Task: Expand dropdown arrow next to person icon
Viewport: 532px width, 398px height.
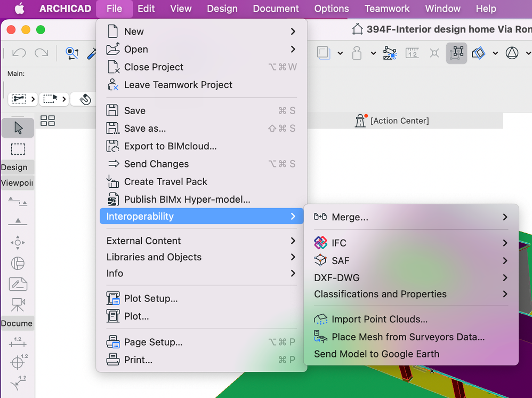Action: [373, 53]
